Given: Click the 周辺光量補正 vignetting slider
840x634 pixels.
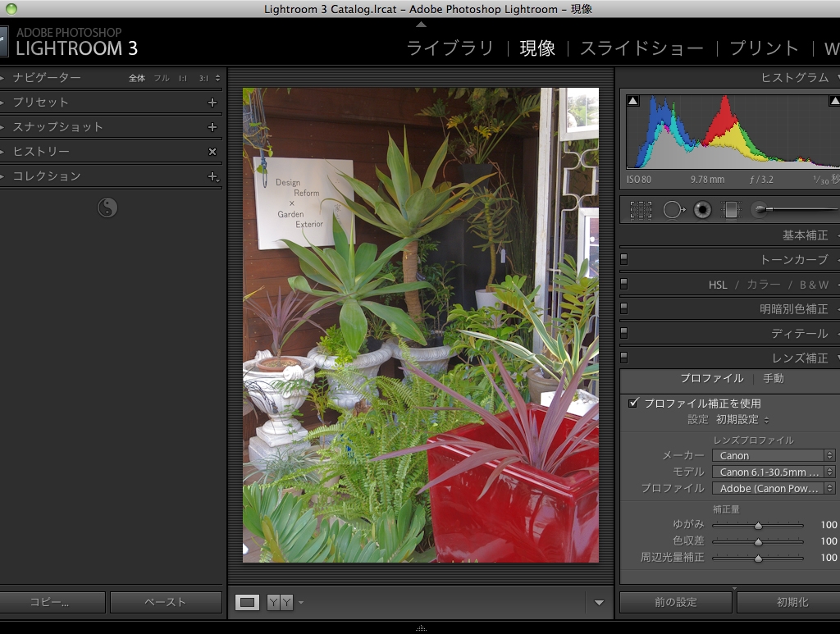Looking at the screenshot, I should coord(758,558).
